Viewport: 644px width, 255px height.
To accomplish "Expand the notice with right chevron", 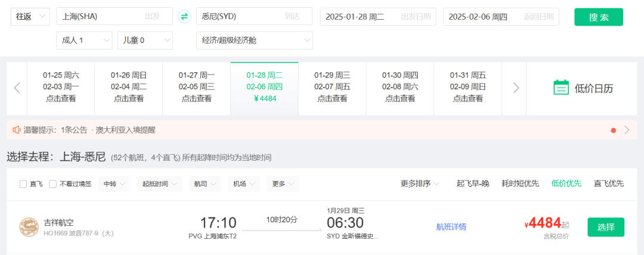I will [626, 130].
